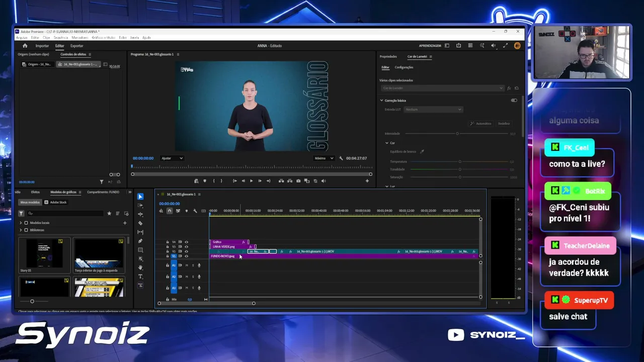Click the Extract button in Program monitor
Image resolution: width=644 pixels, height=362 pixels.
(x=290, y=181)
